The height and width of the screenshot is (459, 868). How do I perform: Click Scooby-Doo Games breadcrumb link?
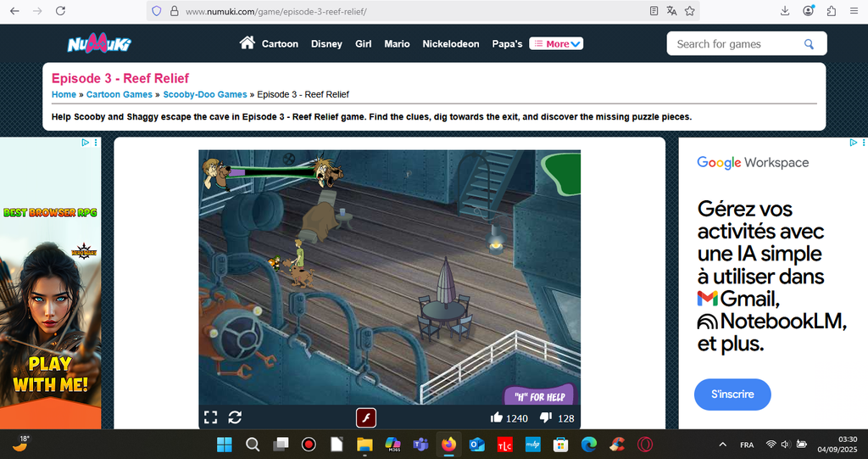click(205, 94)
